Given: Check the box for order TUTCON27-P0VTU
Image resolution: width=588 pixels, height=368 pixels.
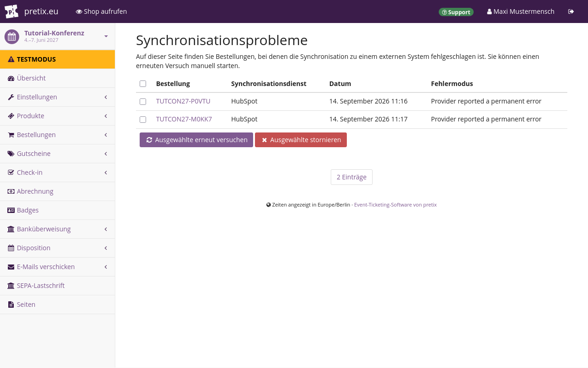Looking at the screenshot, I should (x=143, y=102).
